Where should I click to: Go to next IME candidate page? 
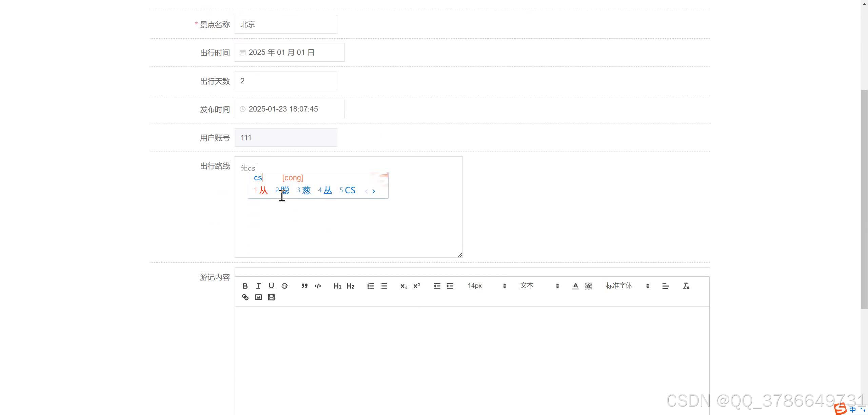click(374, 191)
